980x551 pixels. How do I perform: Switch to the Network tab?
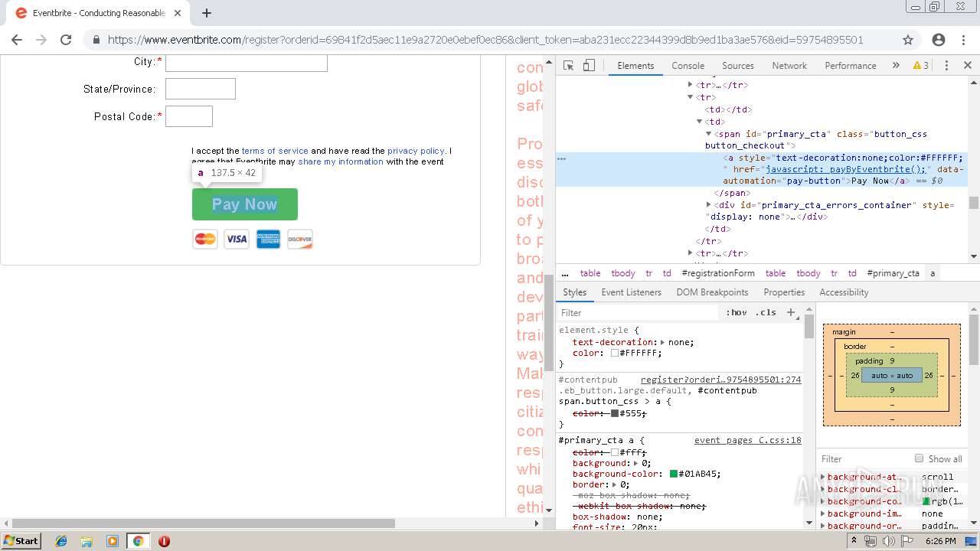point(789,66)
